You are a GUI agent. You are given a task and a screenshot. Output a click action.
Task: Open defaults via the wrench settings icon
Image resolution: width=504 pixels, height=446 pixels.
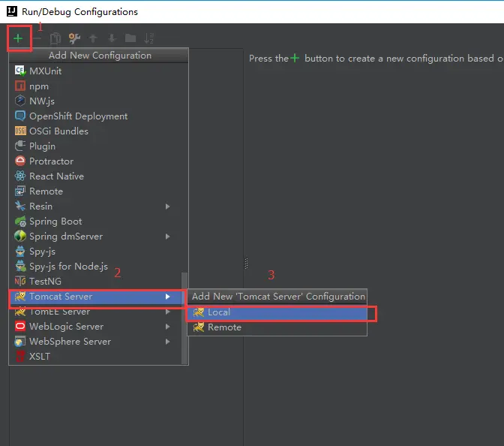pos(74,38)
